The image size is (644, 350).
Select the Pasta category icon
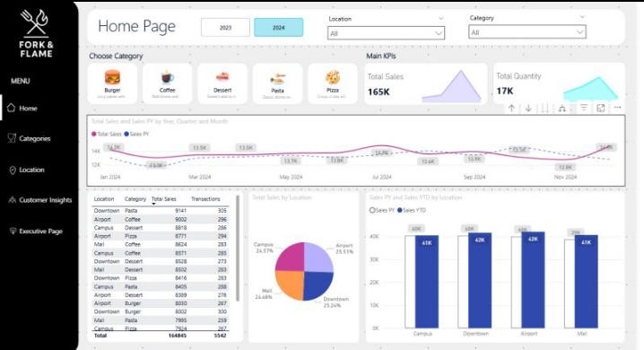click(277, 78)
